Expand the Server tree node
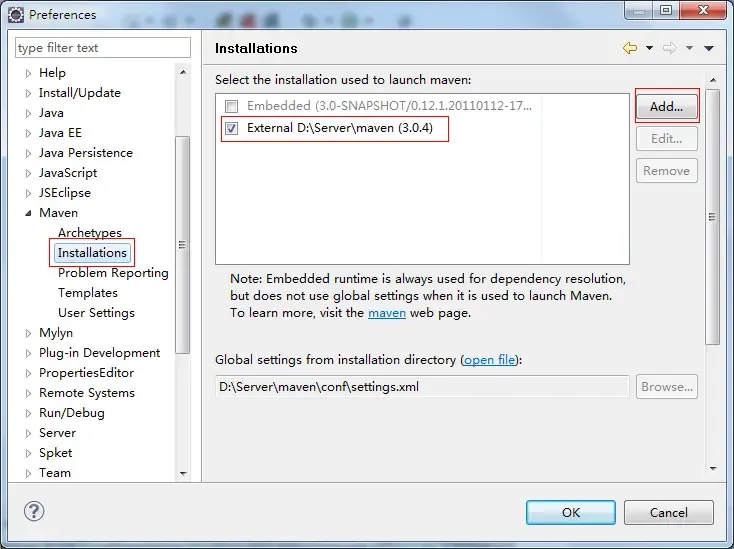The image size is (734, 549). 29,433
